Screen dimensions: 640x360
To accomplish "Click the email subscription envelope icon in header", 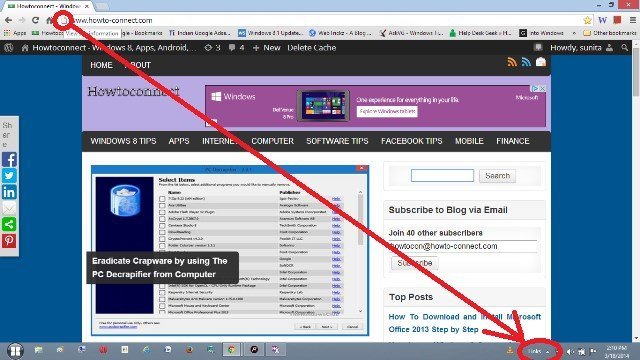I will 541,62.
